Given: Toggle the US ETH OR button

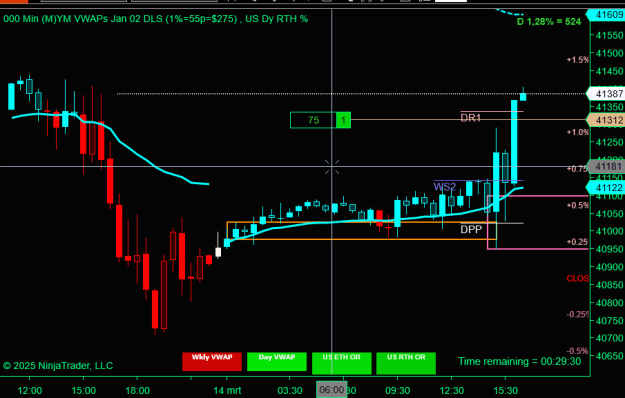Looking at the screenshot, I should pos(342,363).
